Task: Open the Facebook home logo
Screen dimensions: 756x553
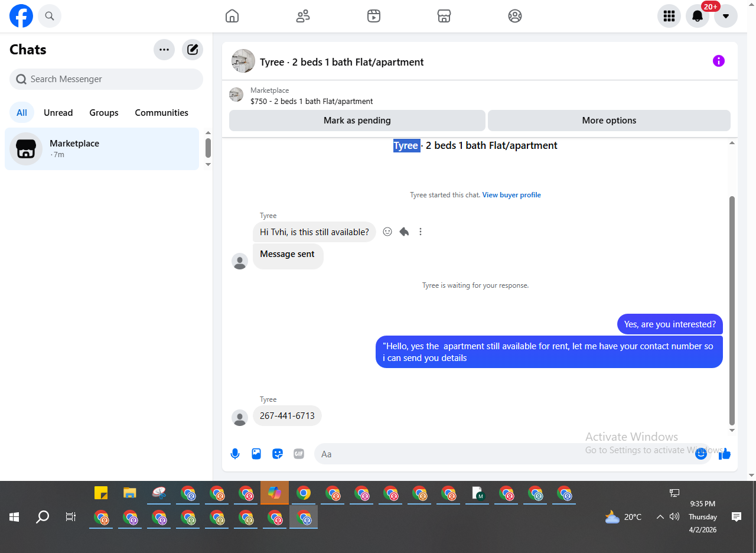Action: (21, 16)
